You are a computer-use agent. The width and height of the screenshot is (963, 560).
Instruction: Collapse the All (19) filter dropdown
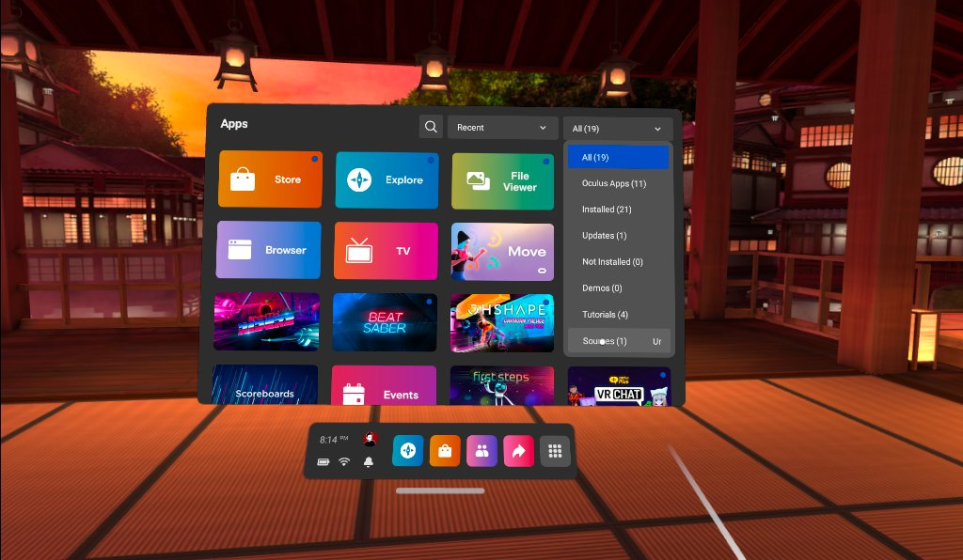pyautogui.click(x=616, y=127)
